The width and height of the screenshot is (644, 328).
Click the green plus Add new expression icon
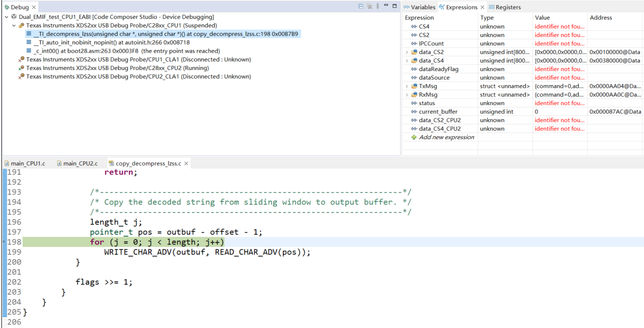coord(414,137)
